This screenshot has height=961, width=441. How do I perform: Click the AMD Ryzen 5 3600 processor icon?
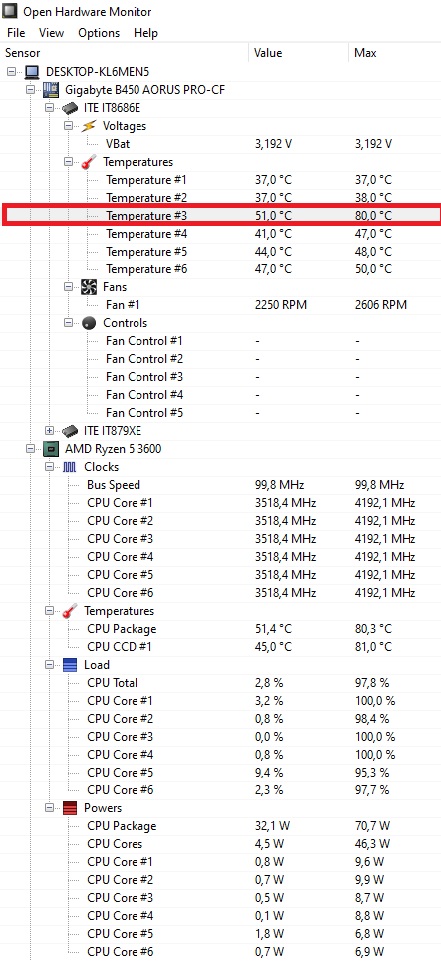(51, 449)
